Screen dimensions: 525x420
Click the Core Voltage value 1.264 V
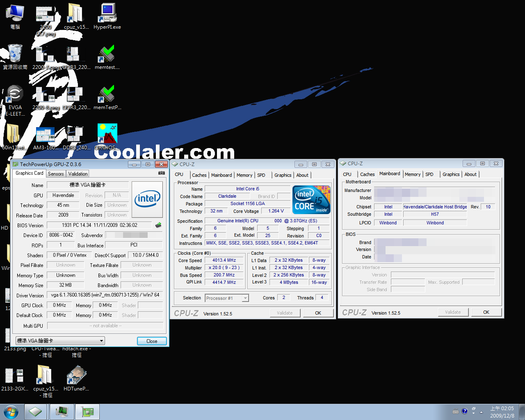[x=276, y=211]
